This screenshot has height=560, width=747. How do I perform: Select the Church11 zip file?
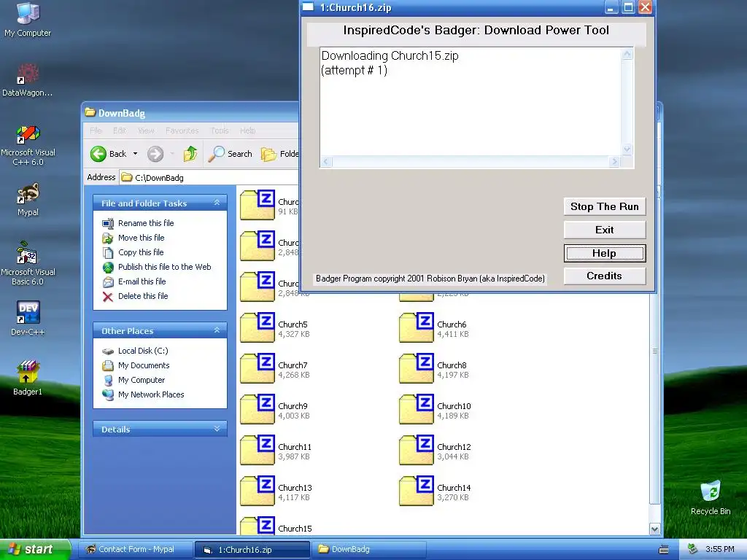(276, 451)
